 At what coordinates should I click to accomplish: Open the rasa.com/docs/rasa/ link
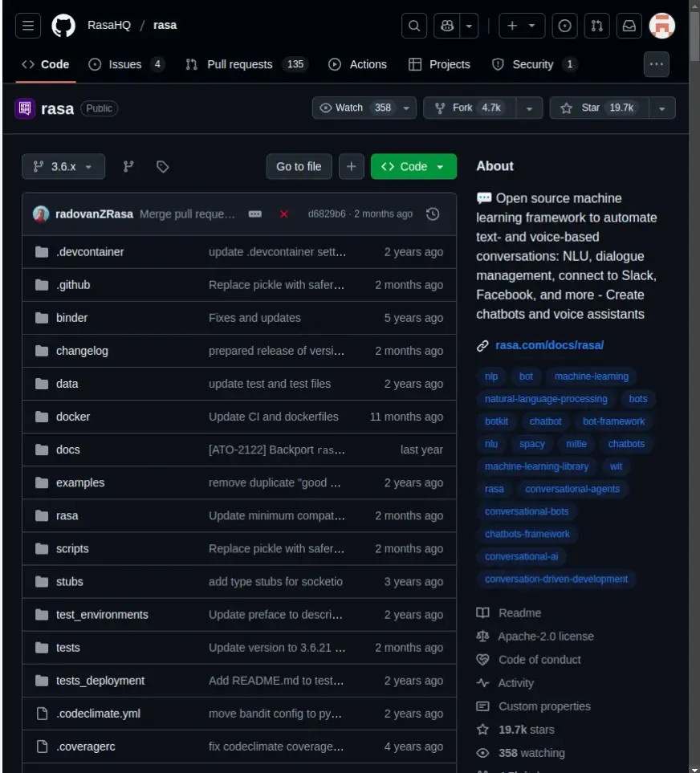(549, 345)
